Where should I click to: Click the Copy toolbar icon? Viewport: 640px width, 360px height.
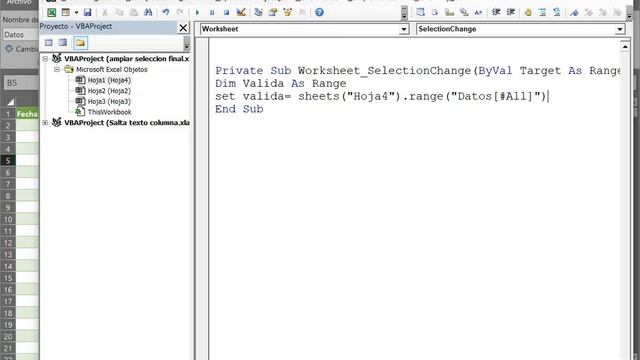pos(119,12)
